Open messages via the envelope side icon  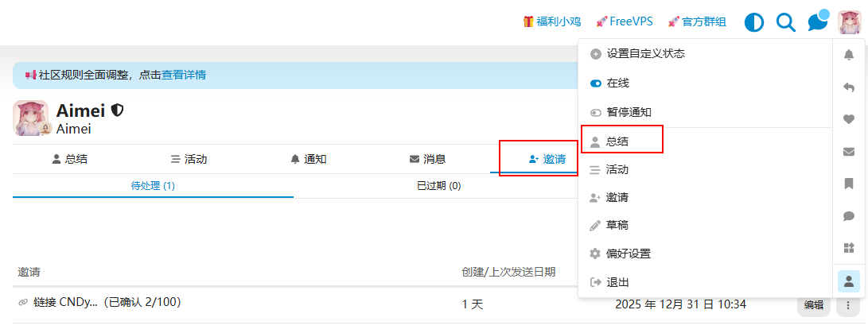click(849, 152)
